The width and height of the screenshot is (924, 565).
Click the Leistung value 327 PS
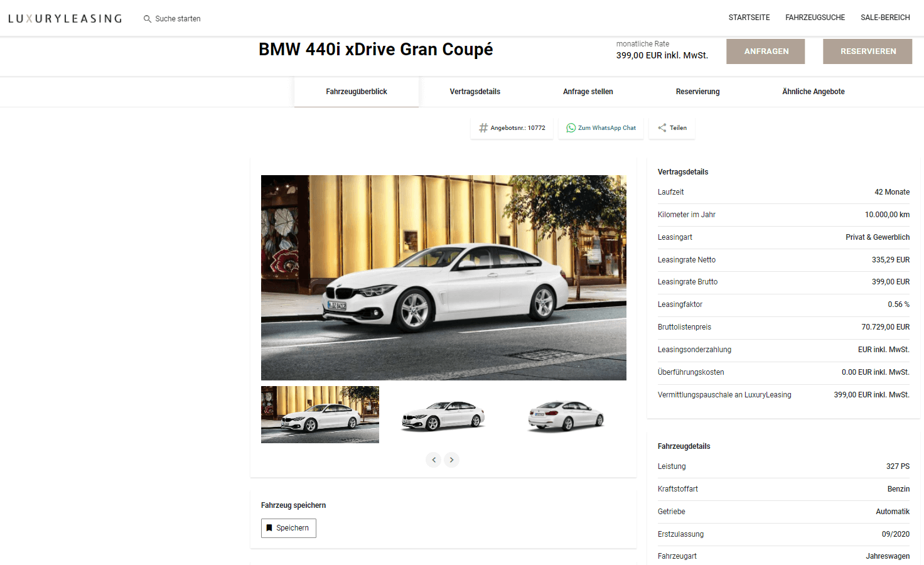(x=898, y=466)
